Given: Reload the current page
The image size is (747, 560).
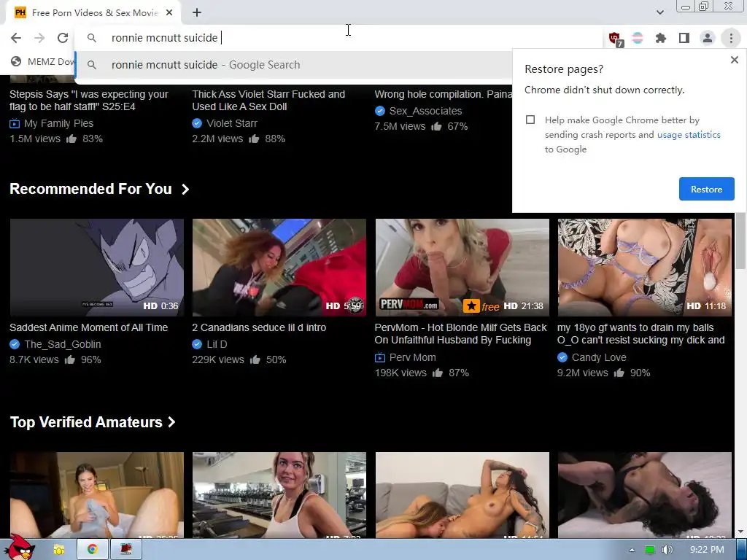Looking at the screenshot, I should pos(63,38).
